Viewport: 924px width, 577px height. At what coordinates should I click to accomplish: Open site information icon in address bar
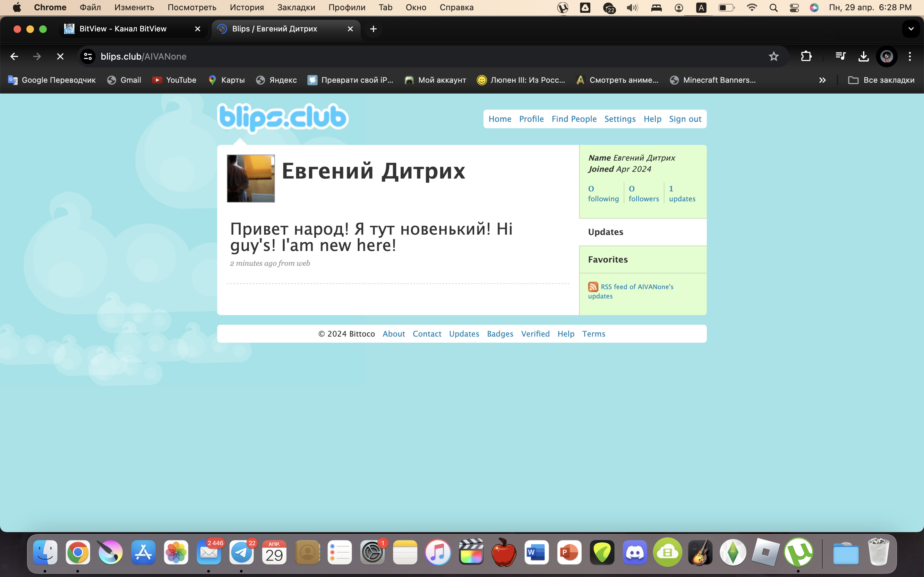click(88, 56)
